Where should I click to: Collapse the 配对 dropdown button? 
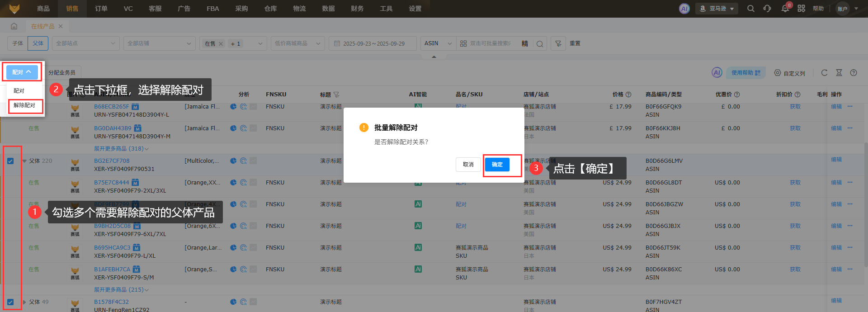(22, 72)
